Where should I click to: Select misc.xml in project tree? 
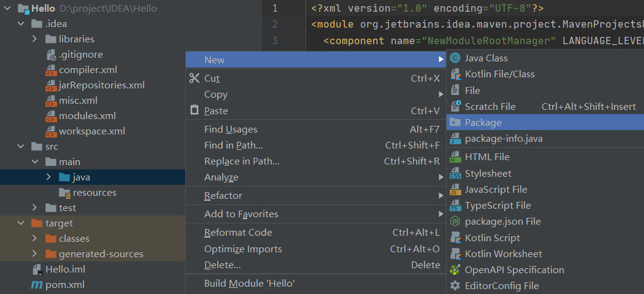point(78,101)
